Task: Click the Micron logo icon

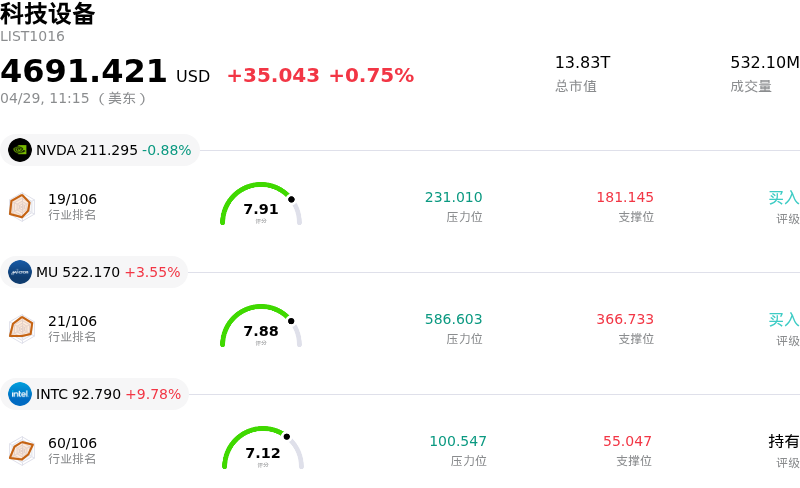Action: tap(20, 272)
